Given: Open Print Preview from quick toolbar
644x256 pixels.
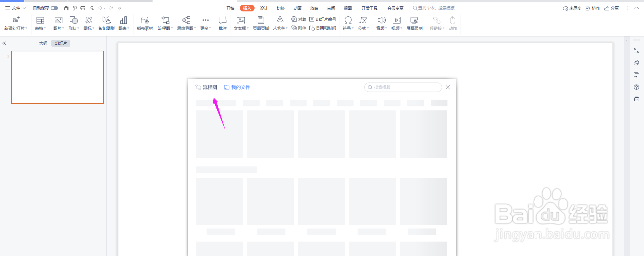Looking at the screenshot, I should tap(91, 8).
